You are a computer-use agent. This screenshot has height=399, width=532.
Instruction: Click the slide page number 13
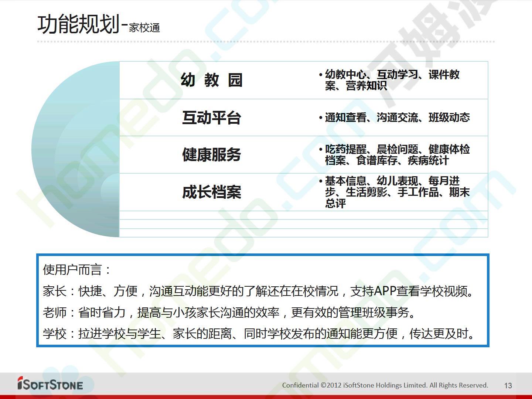tap(508, 385)
